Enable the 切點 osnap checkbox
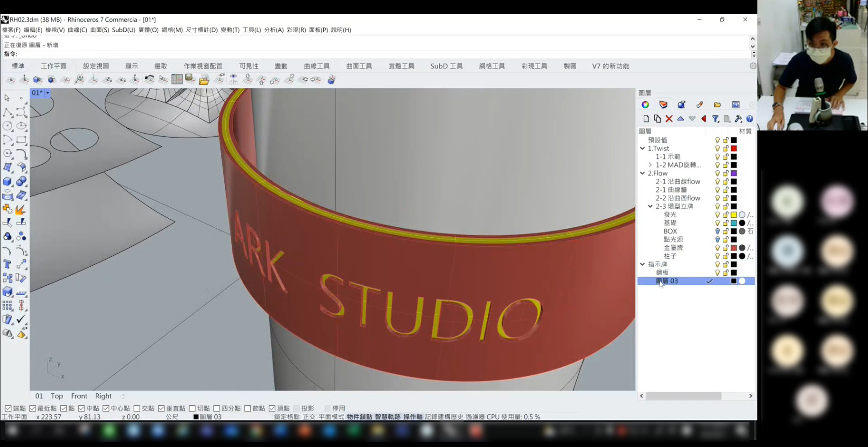 192,408
